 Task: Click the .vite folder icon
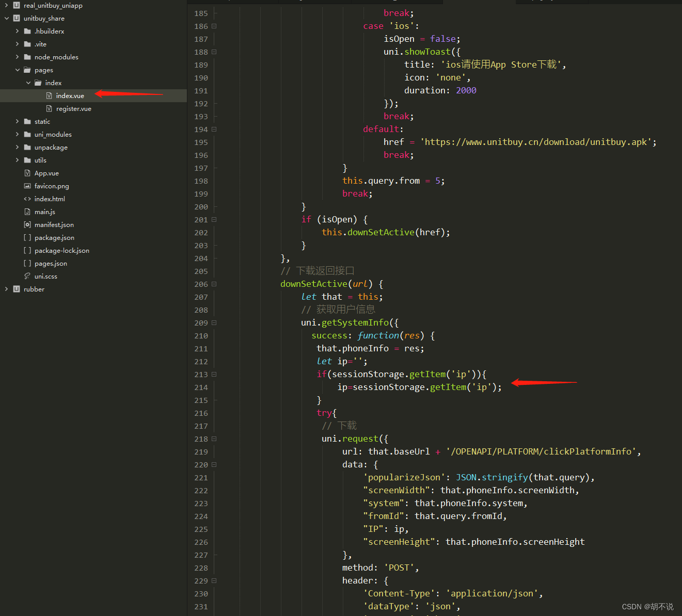27,44
